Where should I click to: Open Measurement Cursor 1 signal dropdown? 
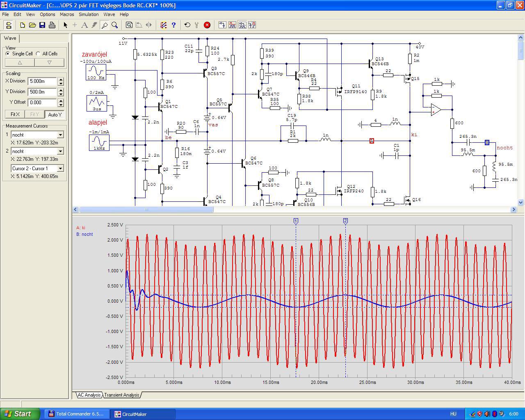60,135
